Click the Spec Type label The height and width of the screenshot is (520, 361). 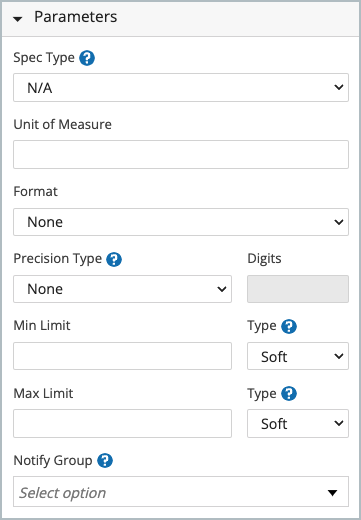(44, 58)
